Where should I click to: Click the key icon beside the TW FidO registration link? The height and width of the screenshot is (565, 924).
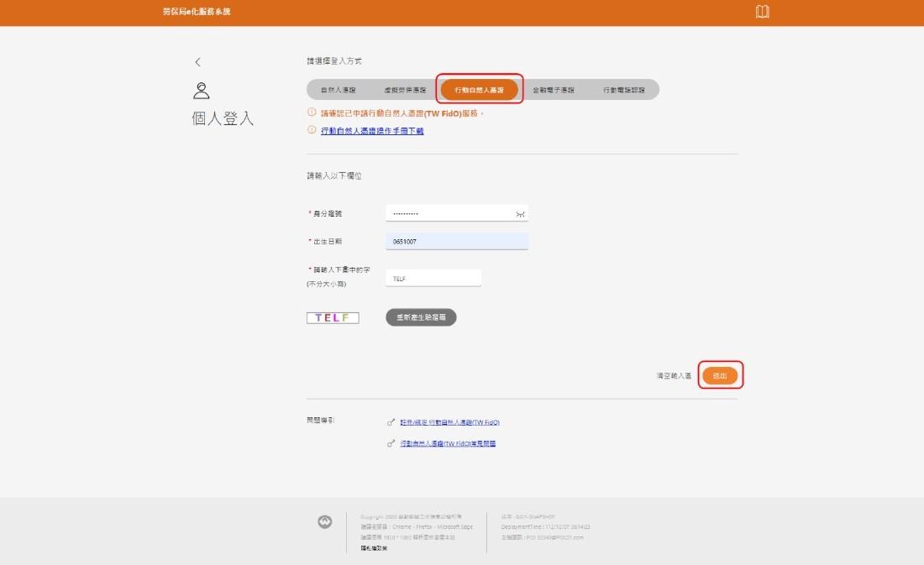(x=391, y=421)
